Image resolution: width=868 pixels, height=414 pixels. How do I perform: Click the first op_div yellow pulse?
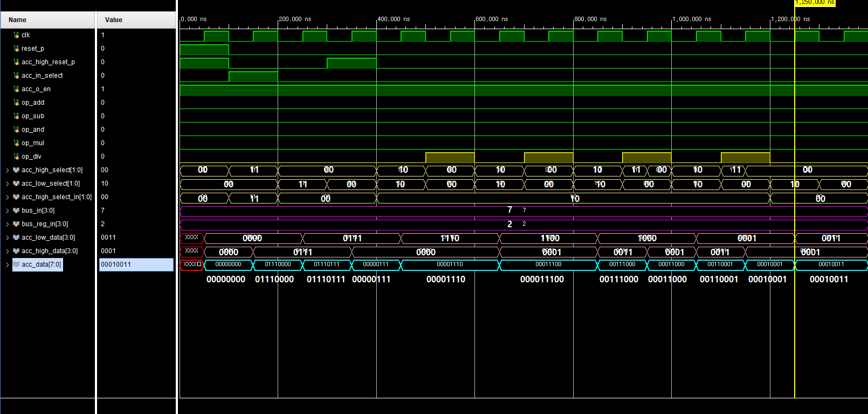(450, 157)
